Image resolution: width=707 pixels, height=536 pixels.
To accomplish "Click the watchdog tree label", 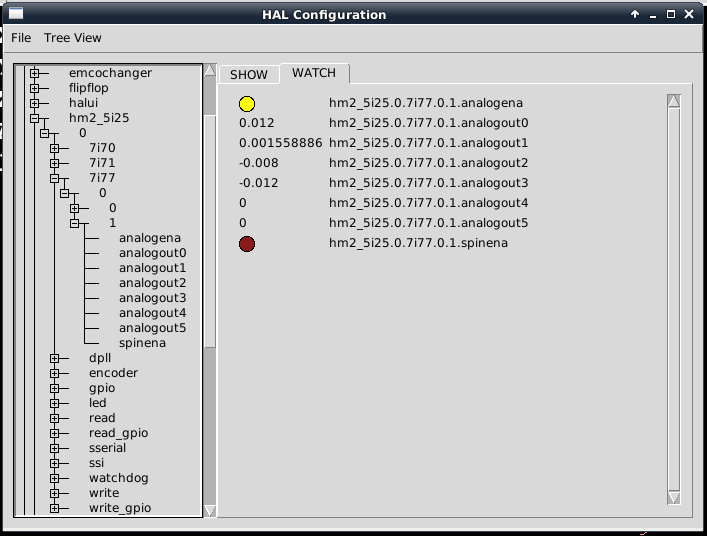I will click(119, 478).
